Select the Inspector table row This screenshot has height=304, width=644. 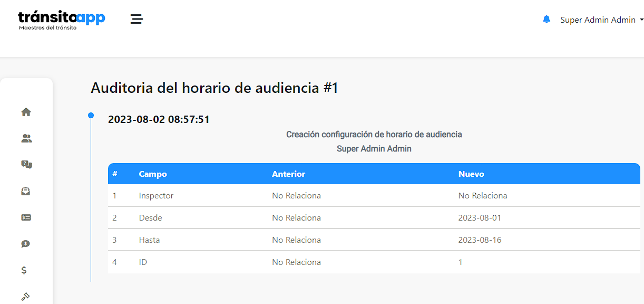[x=374, y=195]
